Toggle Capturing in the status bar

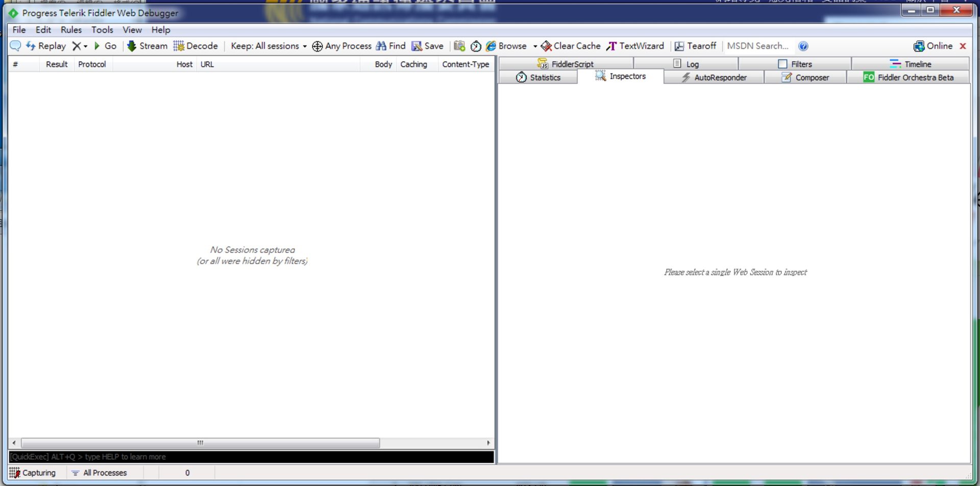tap(33, 473)
